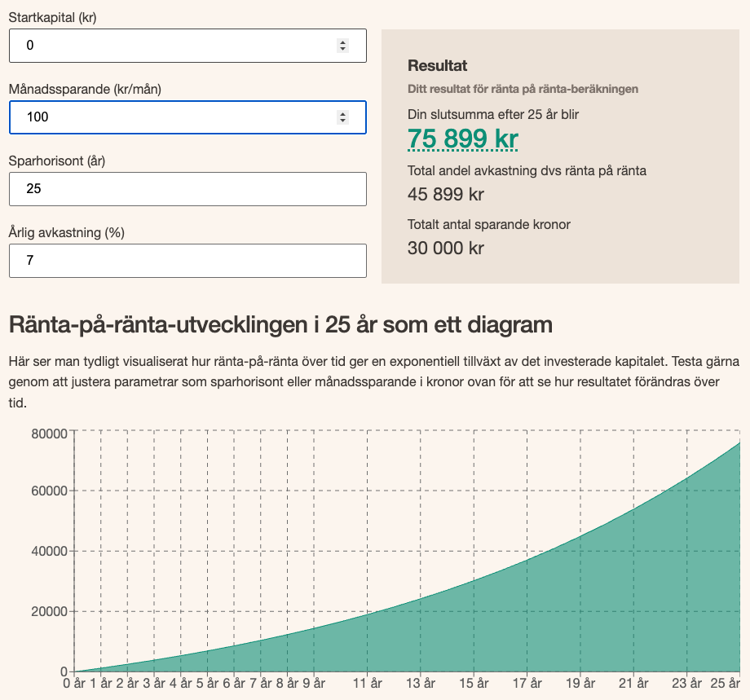Click the 45 899 kr avkastning value
Screen dimensions: 750x700
click(x=445, y=195)
